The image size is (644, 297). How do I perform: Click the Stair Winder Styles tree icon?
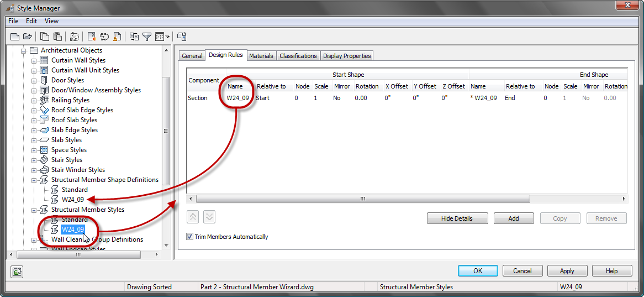[44, 170]
